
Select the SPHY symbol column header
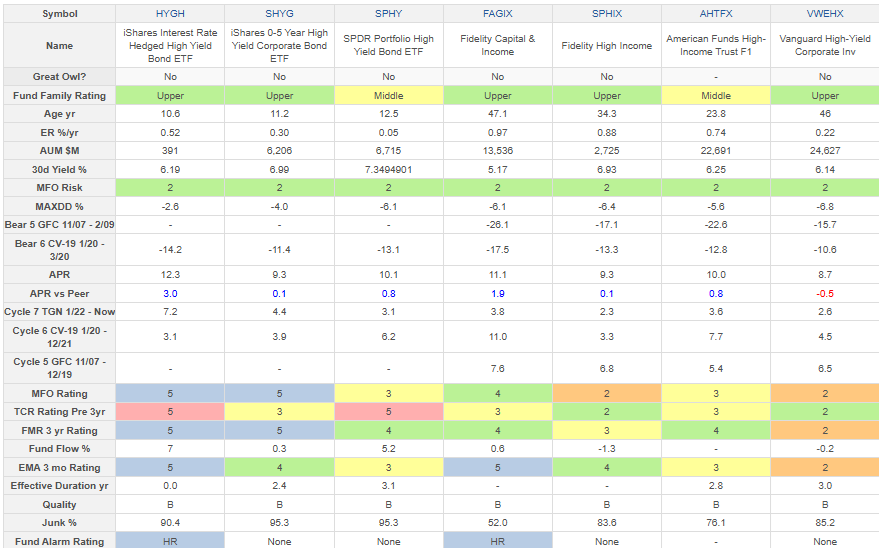click(x=388, y=11)
